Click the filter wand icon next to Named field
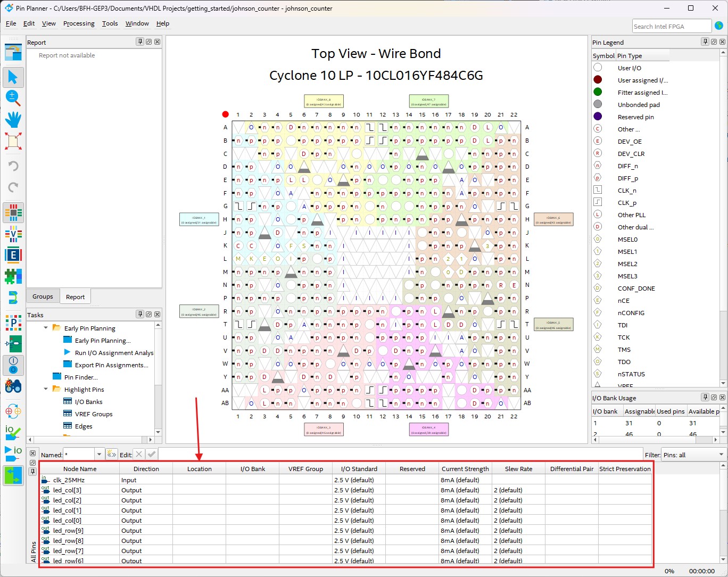This screenshot has height=577, width=728. (111, 454)
